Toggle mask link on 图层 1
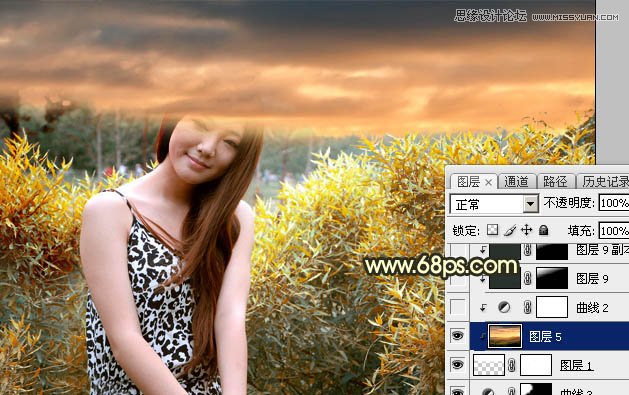This screenshot has height=395, width=629. pos(511,365)
